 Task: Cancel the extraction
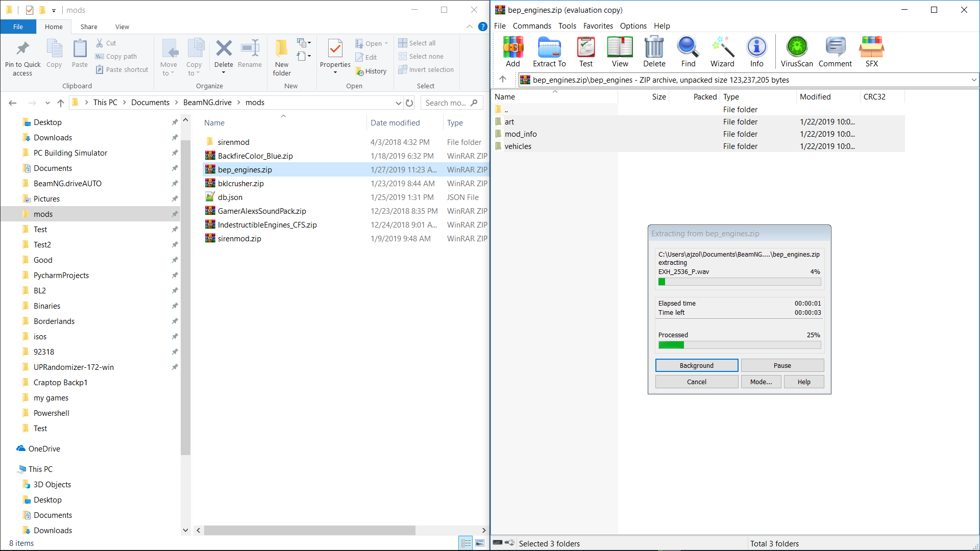[697, 382]
